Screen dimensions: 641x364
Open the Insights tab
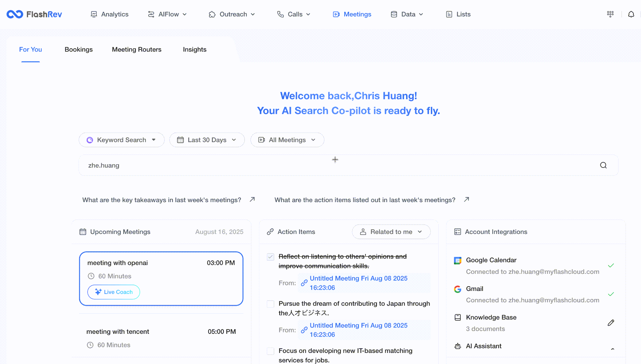(x=195, y=50)
